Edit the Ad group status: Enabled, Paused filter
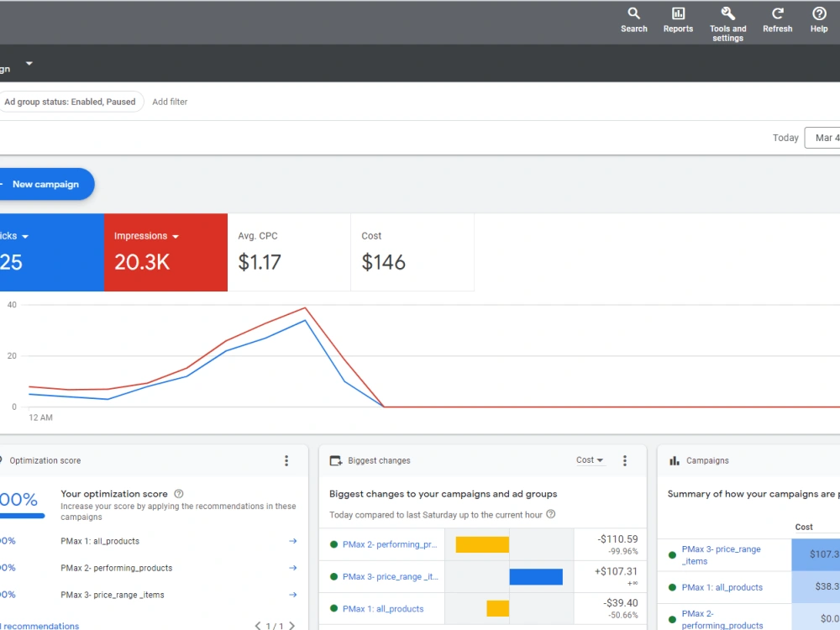The height and width of the screenshot is (630, 840). (71, 102)
